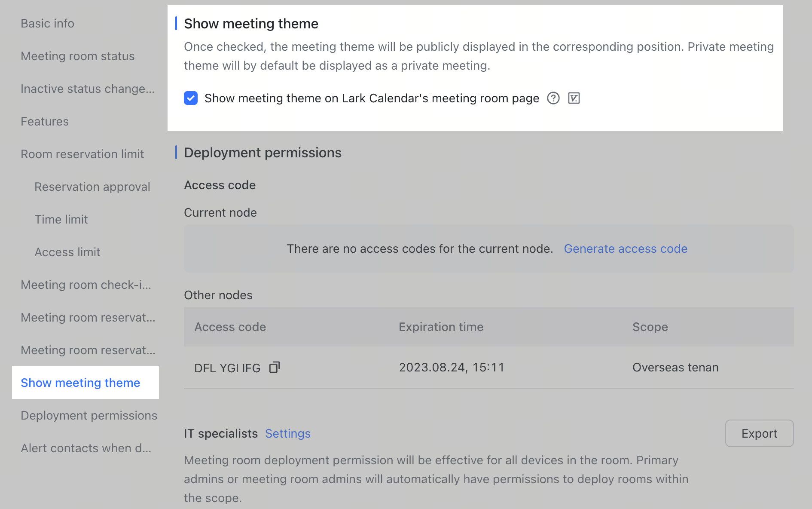Select Reservation approval under Room reservation limit
The height and width of the screenshot is (509, 812).
(x=92, y=187)
